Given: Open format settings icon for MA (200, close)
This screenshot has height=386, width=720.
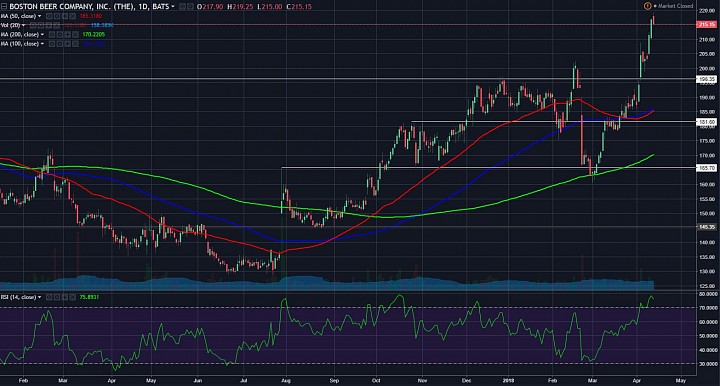Looking at the screenshot, I should click(60, 34).
